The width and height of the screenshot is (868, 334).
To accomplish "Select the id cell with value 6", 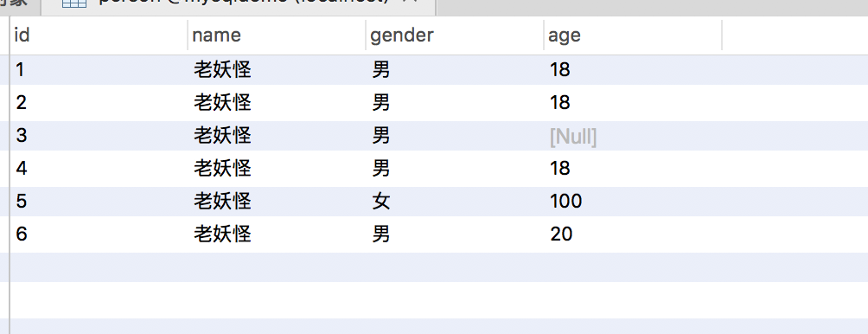I will (99, 234).
